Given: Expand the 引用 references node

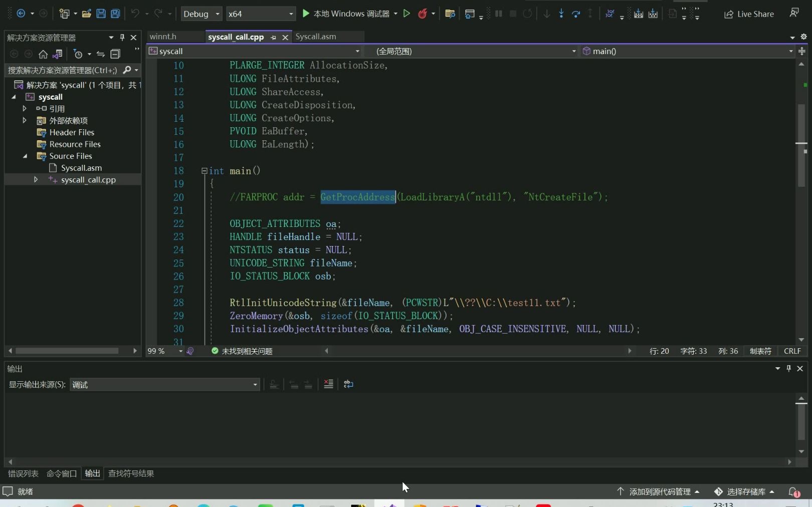Looking at the screenshot, I should point(24,108).
